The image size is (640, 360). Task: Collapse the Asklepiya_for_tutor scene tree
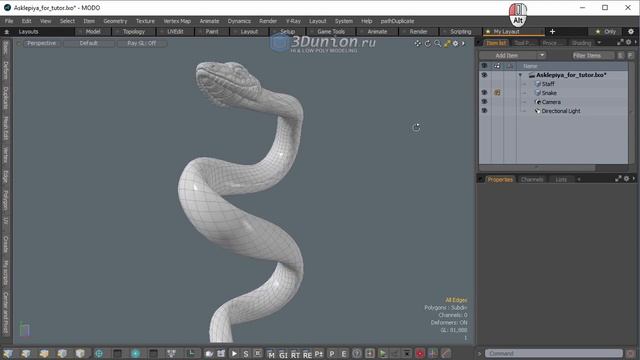pyautogui.click(x=520, y=75)
